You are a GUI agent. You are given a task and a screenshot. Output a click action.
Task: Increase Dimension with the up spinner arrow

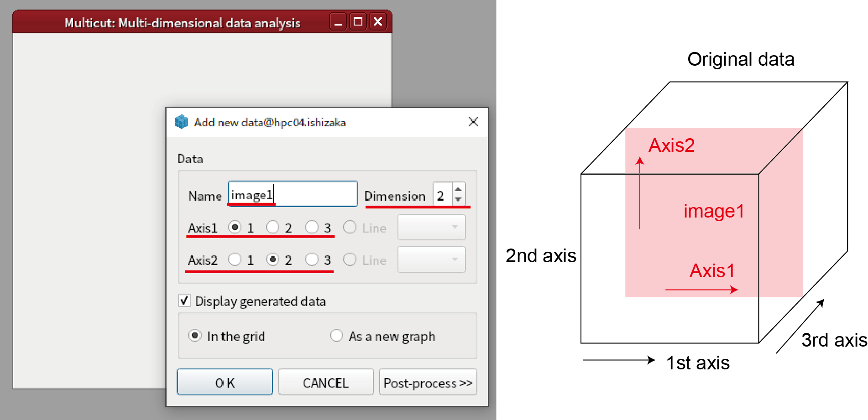click(x=458, y=189)
